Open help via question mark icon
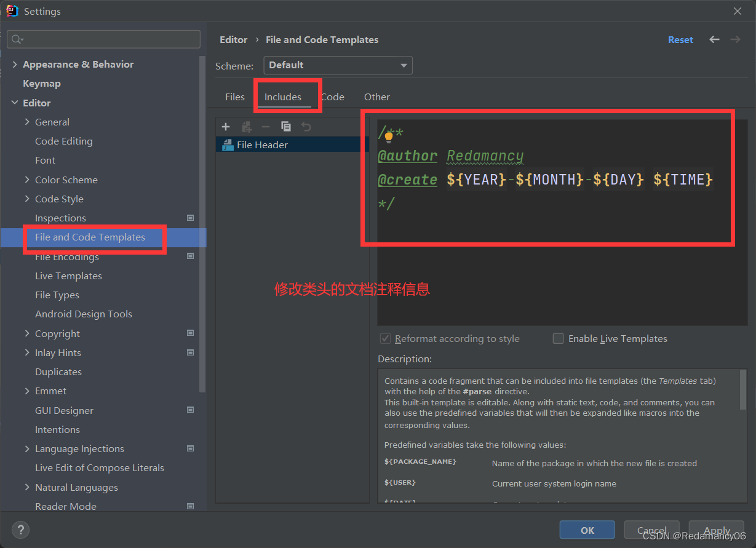This screenshot has width=756, height=548. tap(21, 530)
